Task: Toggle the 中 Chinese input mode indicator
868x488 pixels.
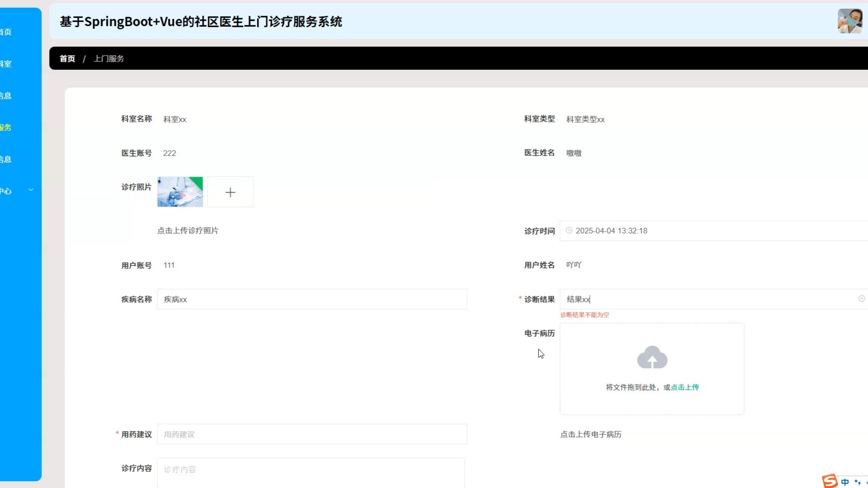Action: coord(845,482)
